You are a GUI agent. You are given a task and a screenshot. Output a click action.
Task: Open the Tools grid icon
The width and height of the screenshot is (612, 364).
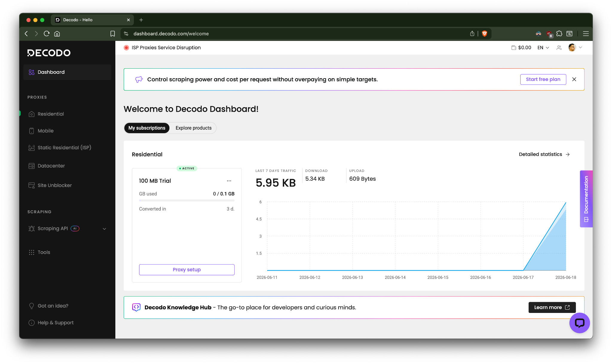click(x=31, y=252)
